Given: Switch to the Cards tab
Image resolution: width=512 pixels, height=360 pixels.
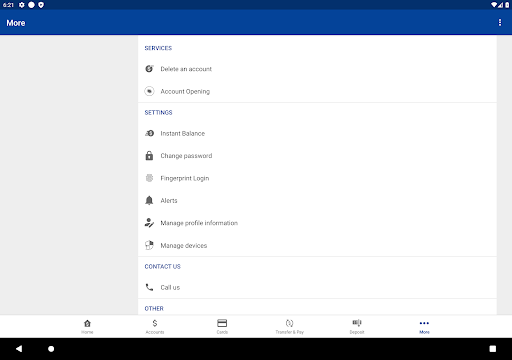Looking at the screenshot, I should [x=222, y=326].
